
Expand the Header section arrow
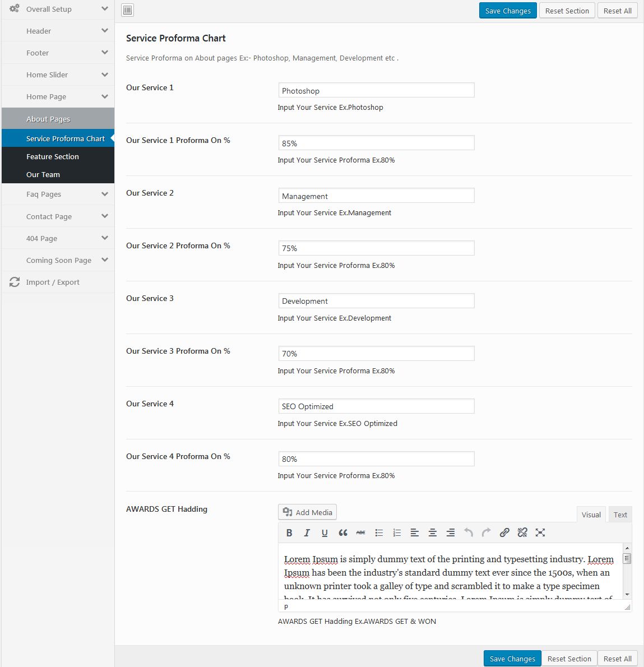click(x=105, y=31)
